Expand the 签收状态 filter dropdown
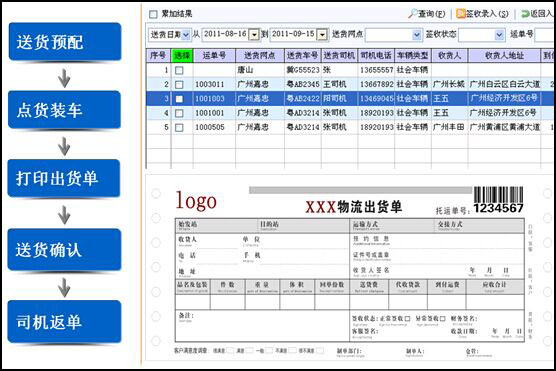Screen dimensions: 556x371 tap(499, 35)
